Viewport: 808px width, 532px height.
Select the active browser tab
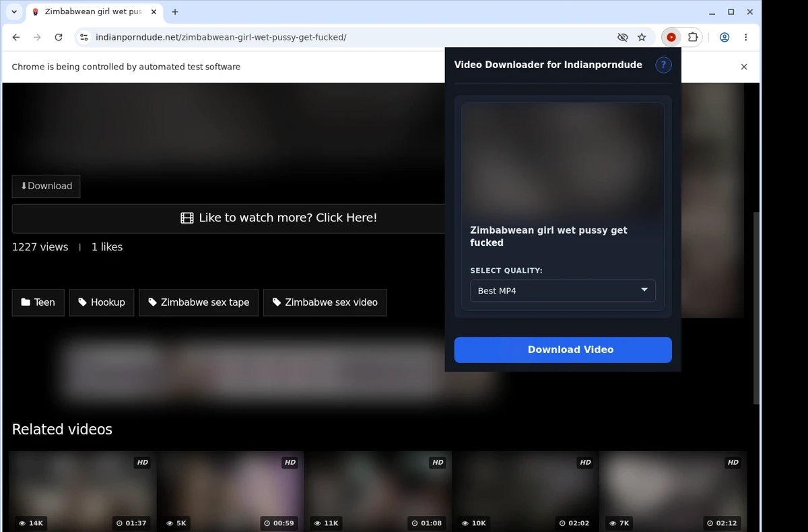pyautogui.click(x=94, y=12)
